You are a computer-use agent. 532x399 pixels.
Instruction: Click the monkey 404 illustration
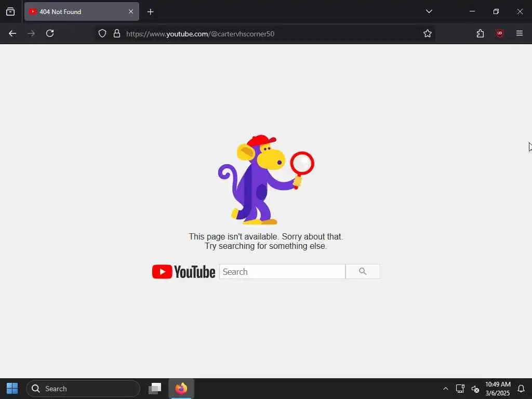click(x=265, y=179)
